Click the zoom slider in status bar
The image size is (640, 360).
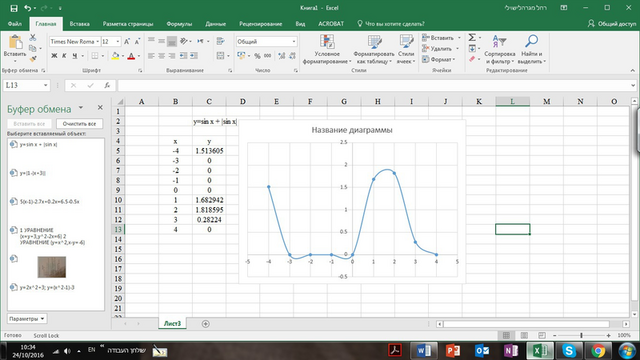[x=581, y=336]
